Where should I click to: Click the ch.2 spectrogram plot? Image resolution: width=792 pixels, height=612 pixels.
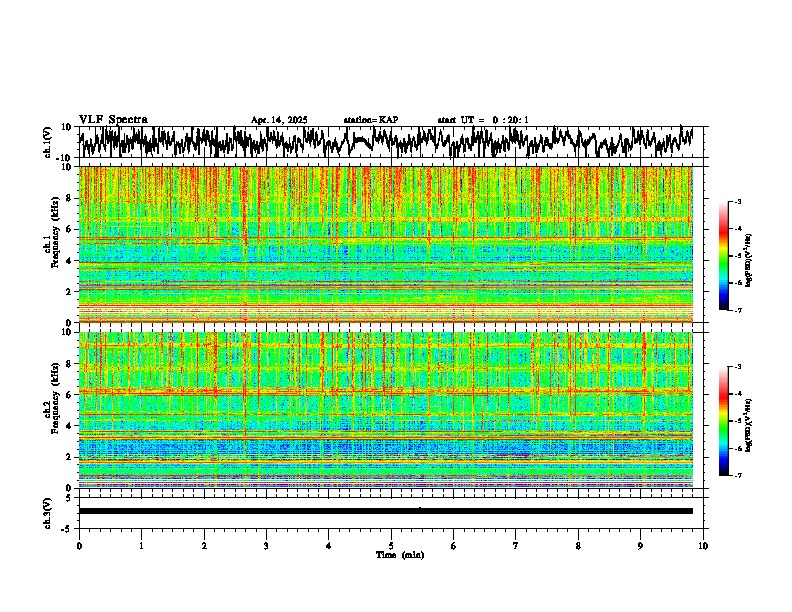(386, 410)
